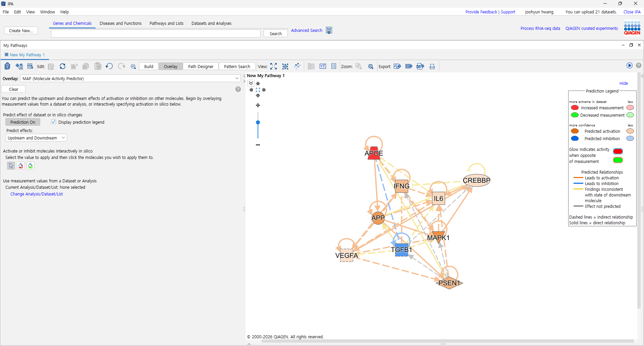Image resolution: width=644 pixels, height=346 pixels.
Task: Click the play tutorial icon in toolbar
Action: 630,66
